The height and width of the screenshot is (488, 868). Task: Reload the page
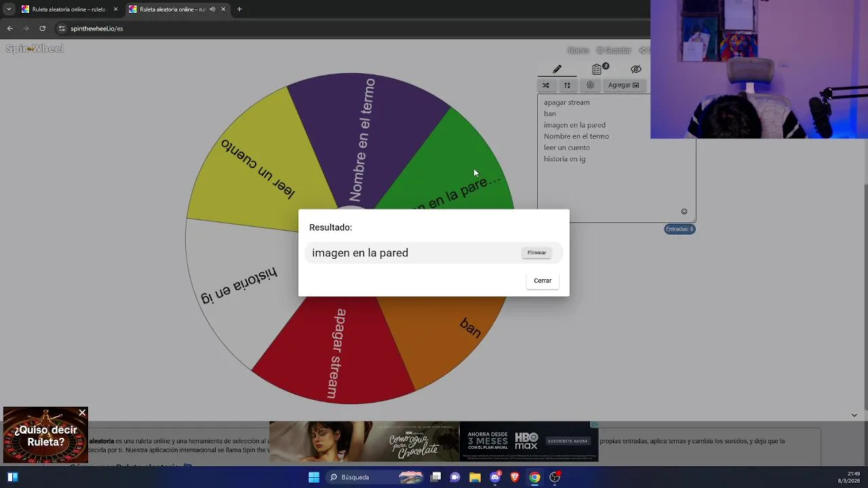pos(42,28)
